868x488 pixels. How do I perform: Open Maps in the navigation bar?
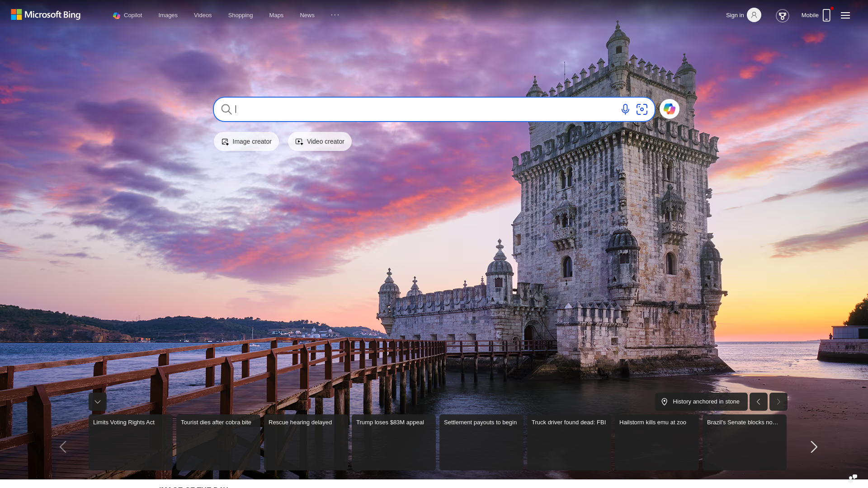click(276, 15)
